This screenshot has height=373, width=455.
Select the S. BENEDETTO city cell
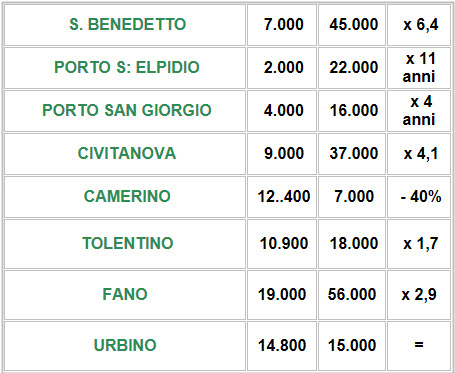(125, 25)
